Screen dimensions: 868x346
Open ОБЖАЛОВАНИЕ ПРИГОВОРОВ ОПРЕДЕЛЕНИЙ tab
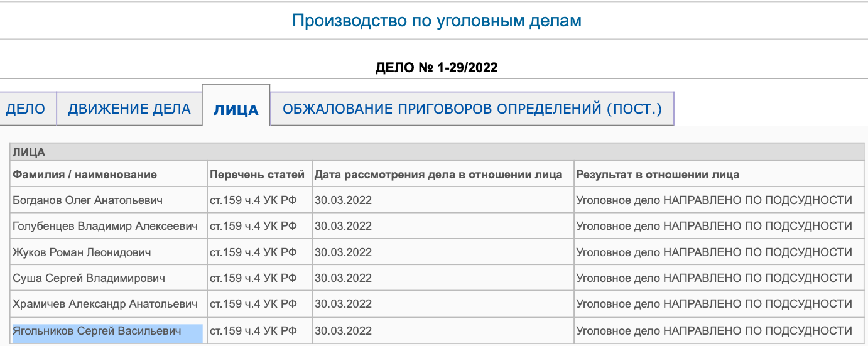[x=472, y=109]
